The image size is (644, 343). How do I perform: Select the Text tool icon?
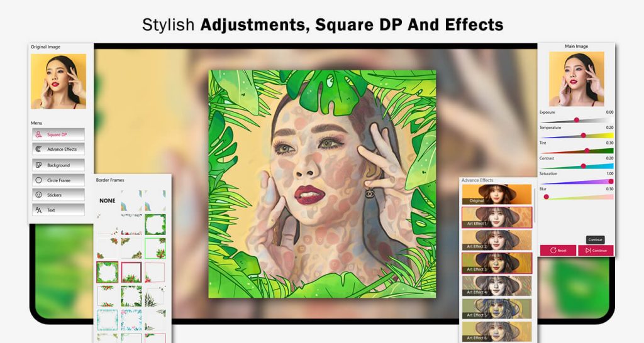click(x=38, y=210)
